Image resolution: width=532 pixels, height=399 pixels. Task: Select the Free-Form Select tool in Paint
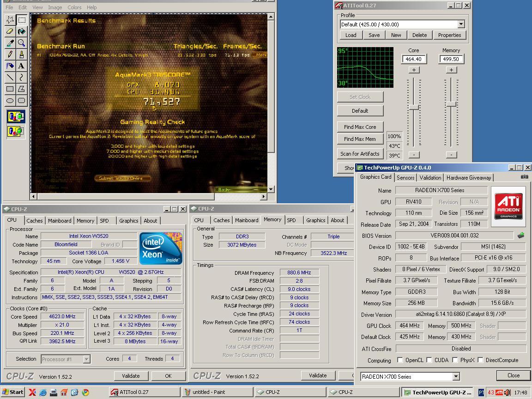10,20
